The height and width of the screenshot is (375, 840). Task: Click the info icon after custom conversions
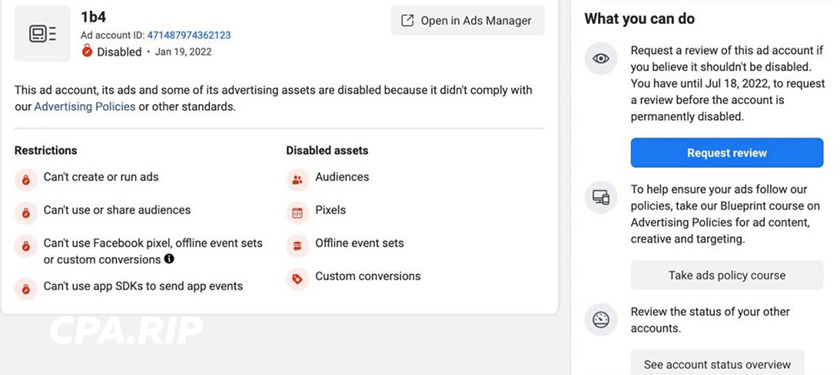tap(169, 259)
